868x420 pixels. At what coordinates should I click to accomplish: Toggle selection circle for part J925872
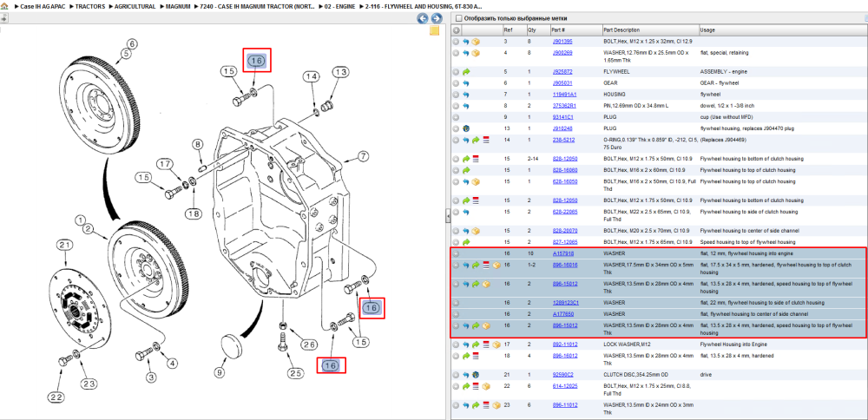pyautogui.click(x=457, y=71)
